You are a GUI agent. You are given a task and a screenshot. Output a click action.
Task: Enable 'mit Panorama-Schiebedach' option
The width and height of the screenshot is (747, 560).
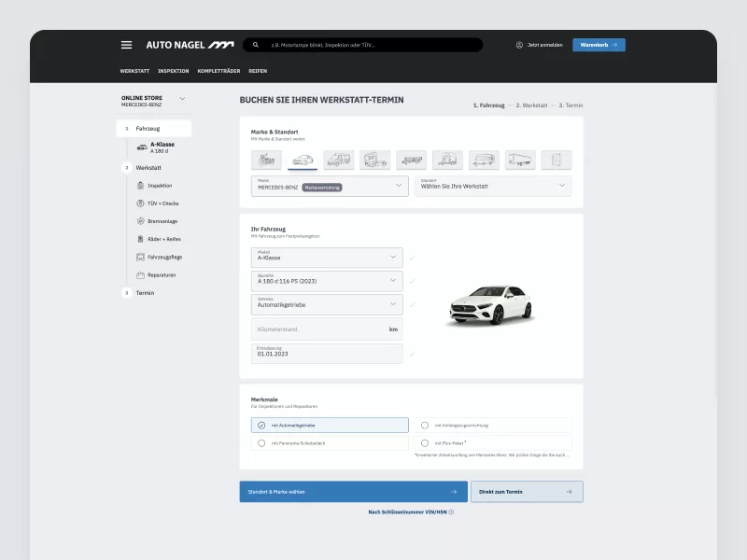pos(330,443)
